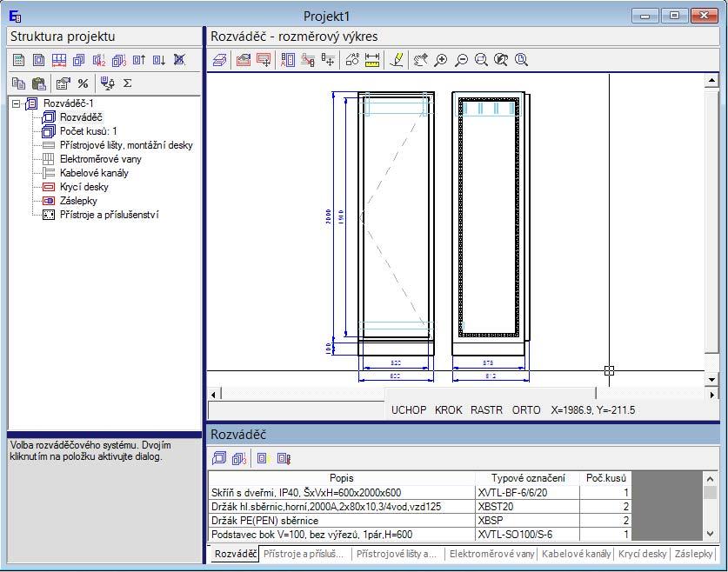Click the cabinet icon in the lower Rozváděč toolbar
This screenshot has height=572, width=728.
coord(218,458)
